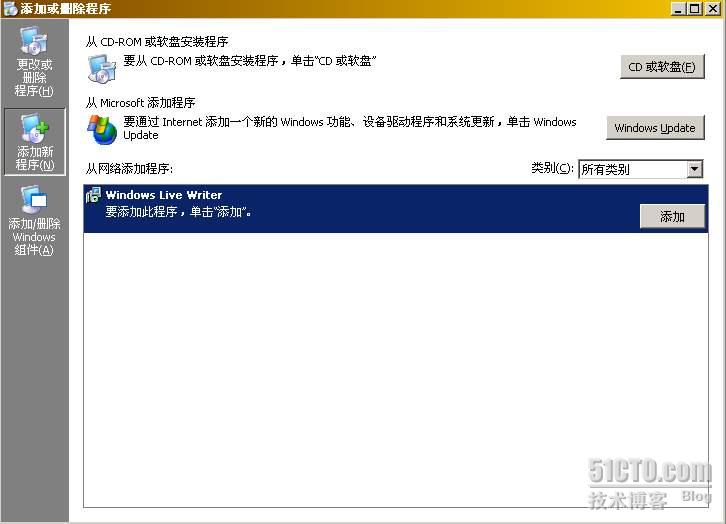Viewport: 726px width, 524px height.
Task: Click the 添加或删除程序 window title text
Action: coord(65,8)
